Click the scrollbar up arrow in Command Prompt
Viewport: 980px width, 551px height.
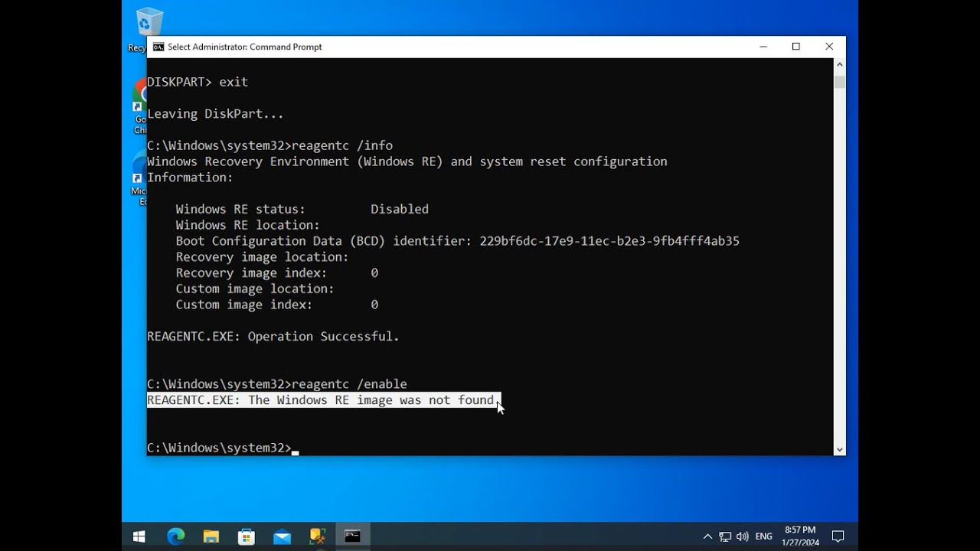point(839,64)
